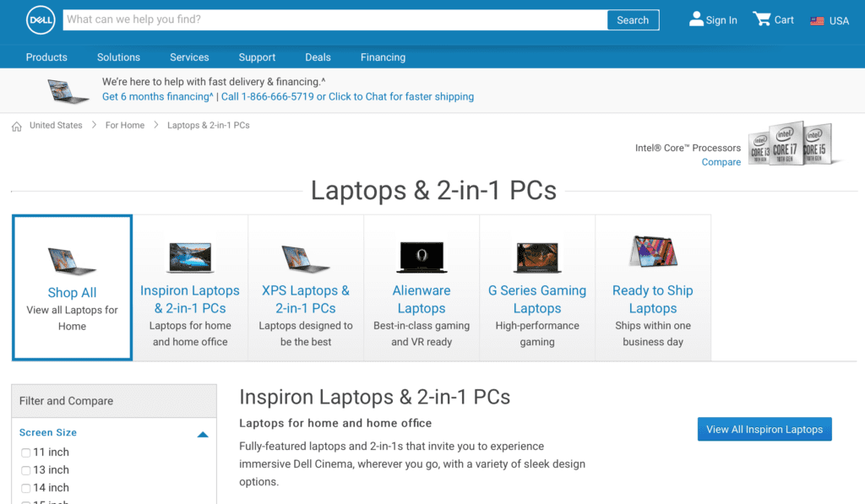
Task: Click Compare Intel processors link
Action: (x=721, y=162)
